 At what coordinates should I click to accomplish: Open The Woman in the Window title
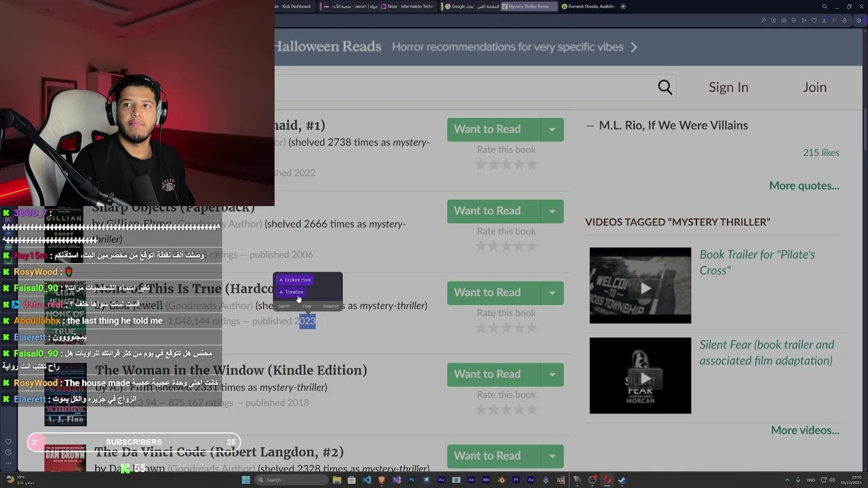click(x=231, y=371)
